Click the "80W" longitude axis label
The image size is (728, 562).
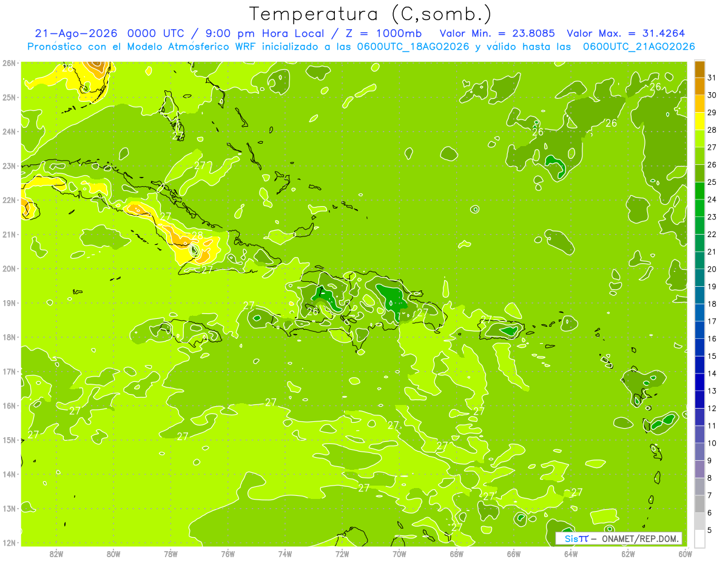(x=113, y=554)
